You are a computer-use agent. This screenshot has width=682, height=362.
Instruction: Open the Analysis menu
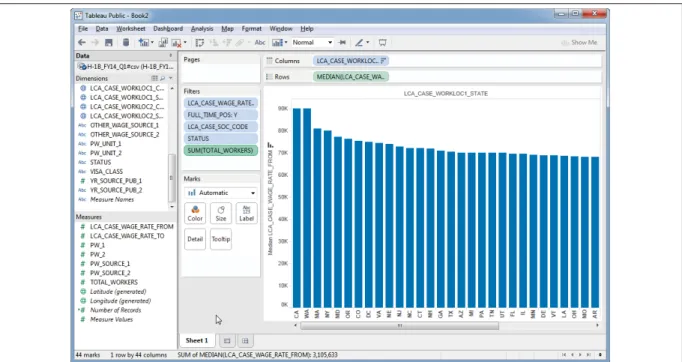[x=202, y=29]
